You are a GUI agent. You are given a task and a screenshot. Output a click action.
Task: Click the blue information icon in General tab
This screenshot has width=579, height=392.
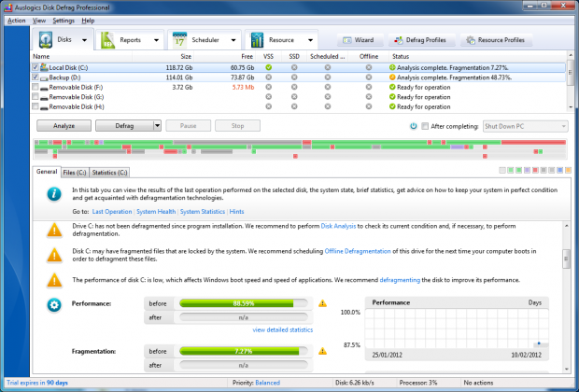(54, 194)
